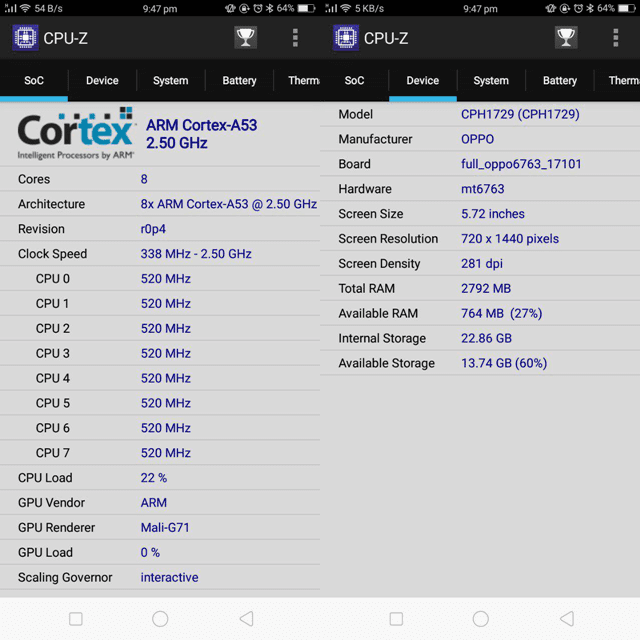Tap GPU Vendor value ARM
The image size is (640, 640).
[x=154, y=502]
